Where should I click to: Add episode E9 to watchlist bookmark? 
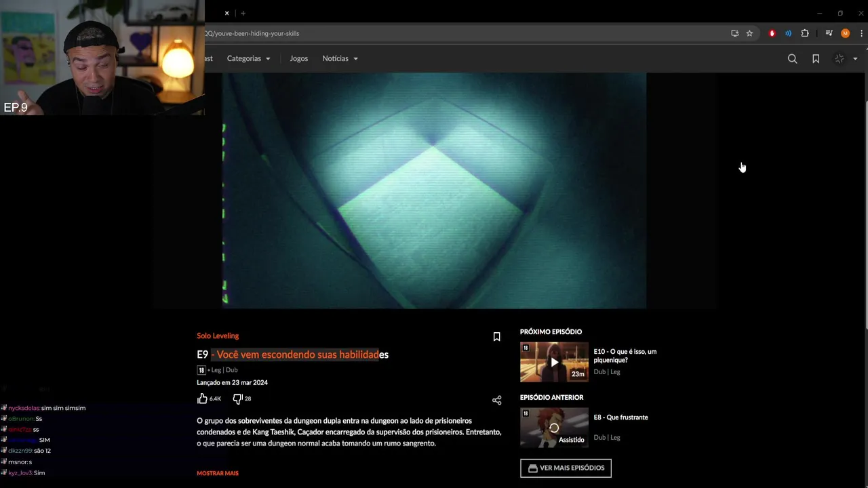point(496,337)
